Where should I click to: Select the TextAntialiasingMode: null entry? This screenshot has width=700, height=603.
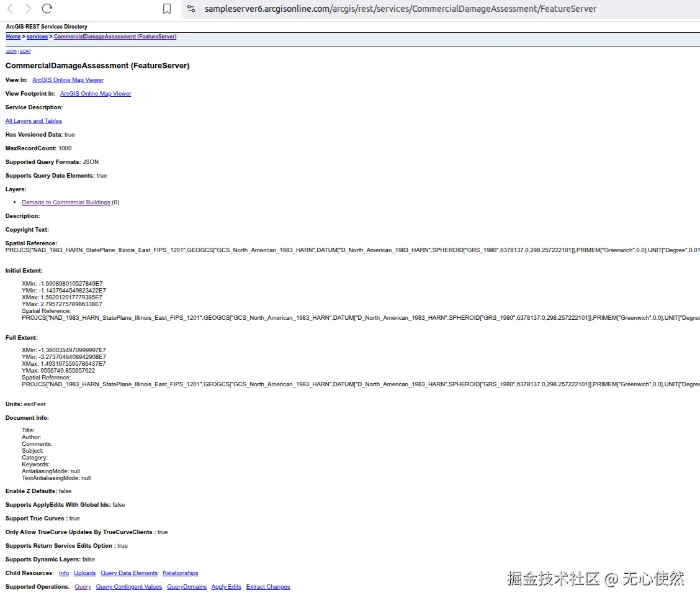[56, 478]
